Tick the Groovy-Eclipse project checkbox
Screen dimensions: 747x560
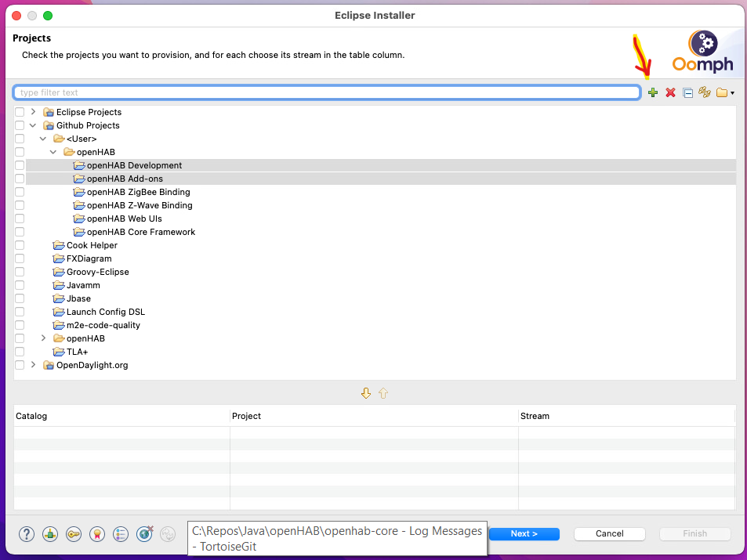click(x=20, y=273)
